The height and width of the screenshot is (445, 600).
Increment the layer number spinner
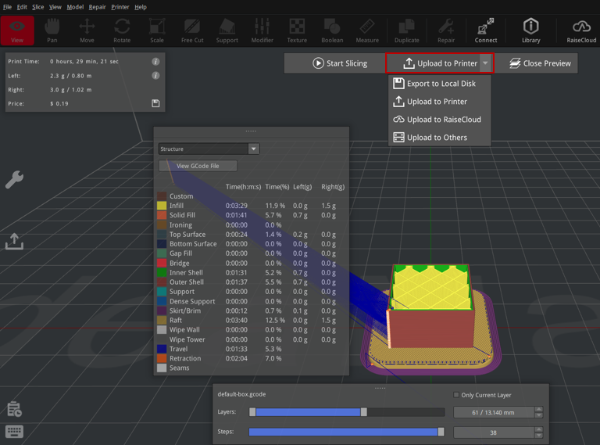click(x=540, y=408)
